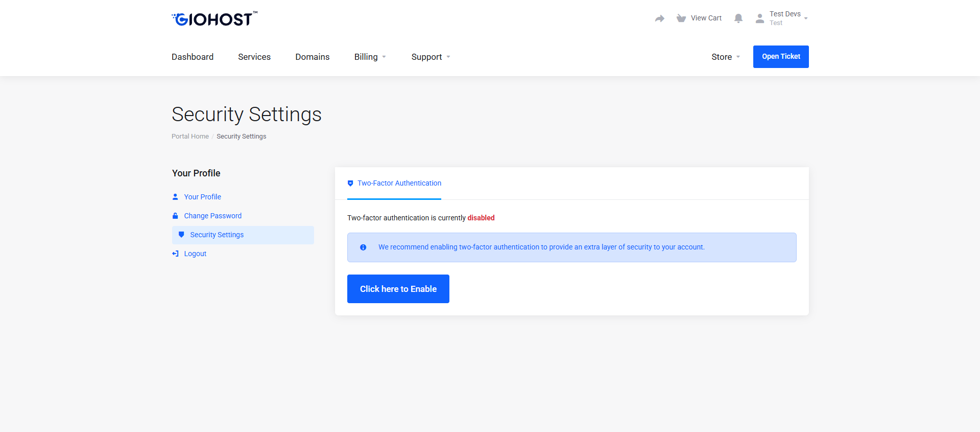Open Change Password link
980x432 pixels.
click(213, 216)
